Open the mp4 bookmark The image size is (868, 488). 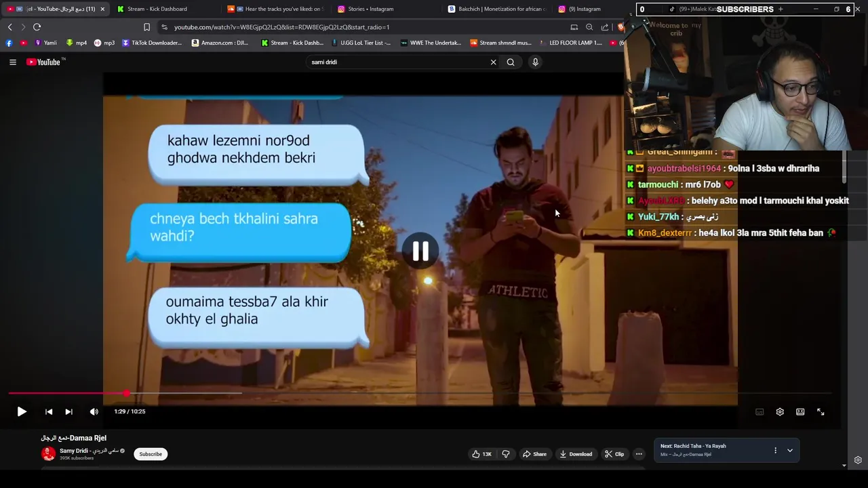click(x=76, y=43)
